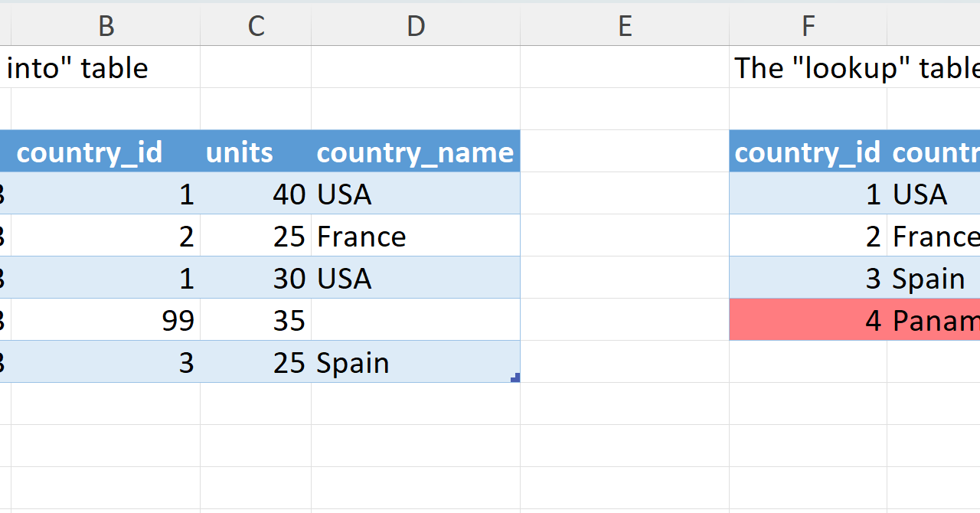The height and width of the screenshot is (513, 980).
Task: Click the red-highlighted cell containing 4
Action: click(x=808, y=320)
